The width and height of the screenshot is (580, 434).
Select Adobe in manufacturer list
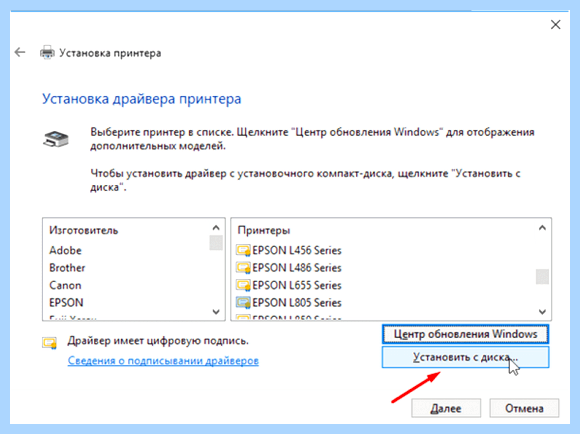65,250
